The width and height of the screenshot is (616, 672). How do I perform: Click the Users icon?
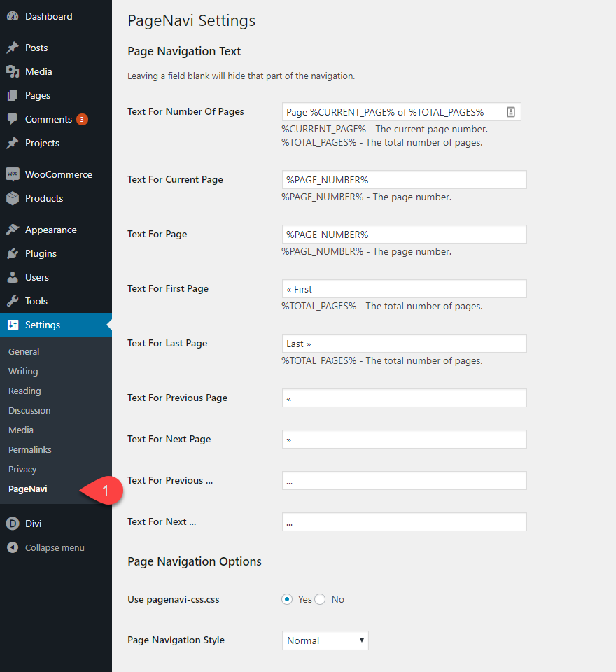pyautogui.click(x=13, y=276)
